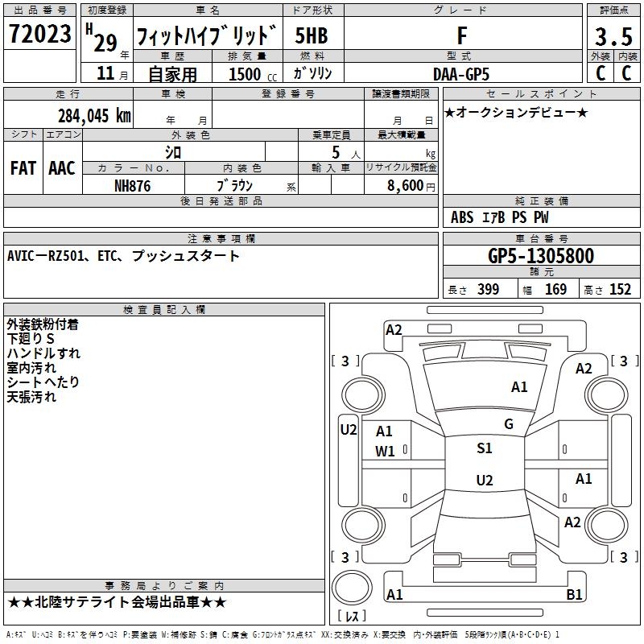Select the 事務局よりご案内 header
Screen dimensions: 644x644
(164, 586)
